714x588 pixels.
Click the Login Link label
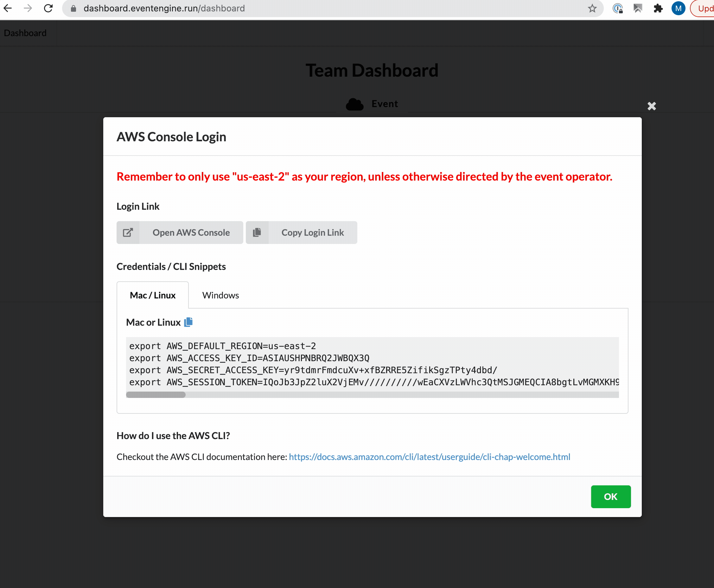pyautogui.click(x=138, y=206)
